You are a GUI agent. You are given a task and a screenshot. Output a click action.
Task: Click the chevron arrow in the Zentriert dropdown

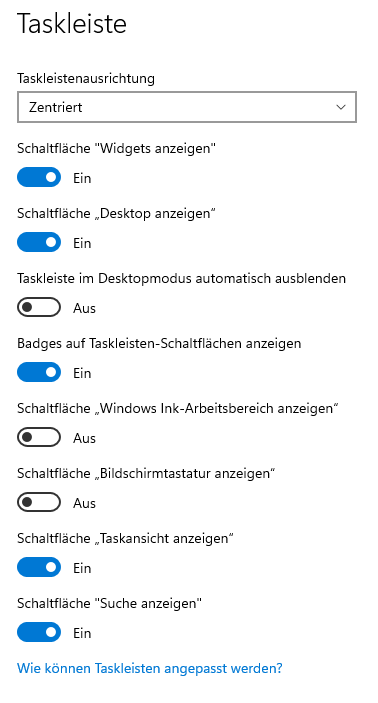click(341, 107)
